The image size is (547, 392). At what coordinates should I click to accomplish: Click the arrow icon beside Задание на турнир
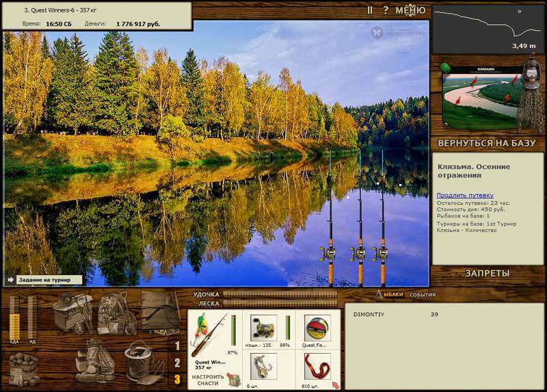pos(10,280)
